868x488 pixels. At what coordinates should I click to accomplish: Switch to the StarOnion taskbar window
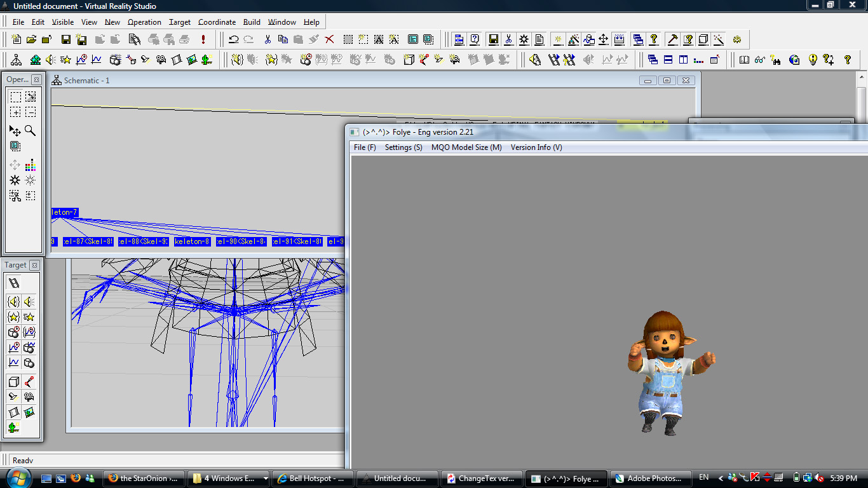pos(144,478)
